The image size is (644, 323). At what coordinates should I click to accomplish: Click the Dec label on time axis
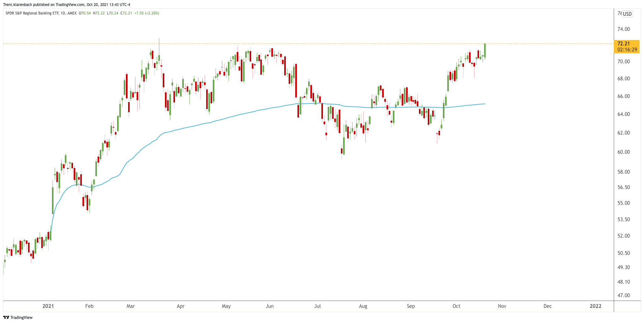point(548,306)
